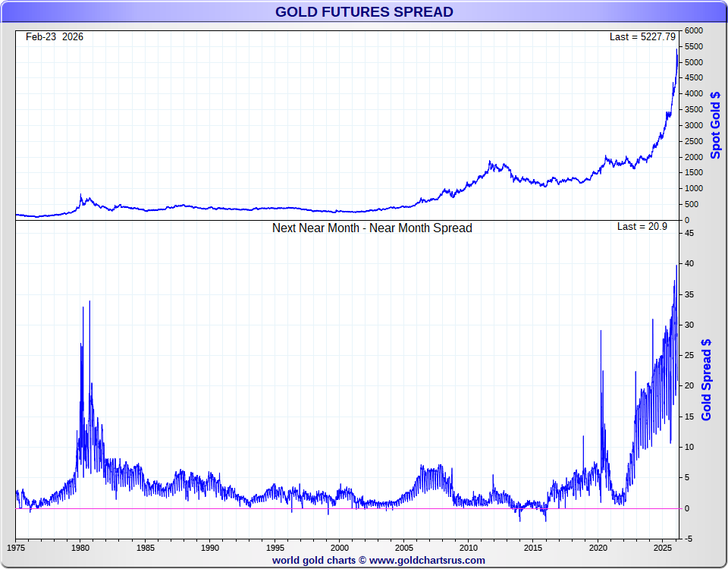Select the 2010 year marker on x-axis

click(x=469, y=547)
